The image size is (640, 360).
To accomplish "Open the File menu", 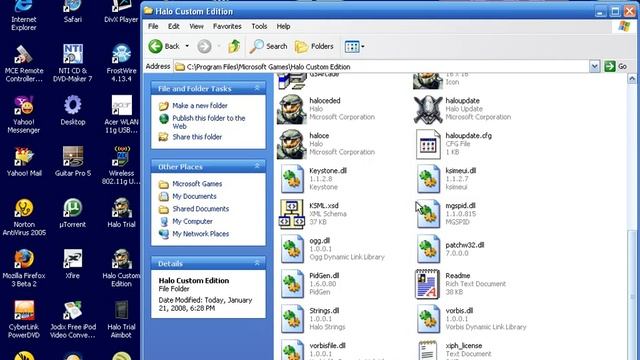I will tap(153, 26).
